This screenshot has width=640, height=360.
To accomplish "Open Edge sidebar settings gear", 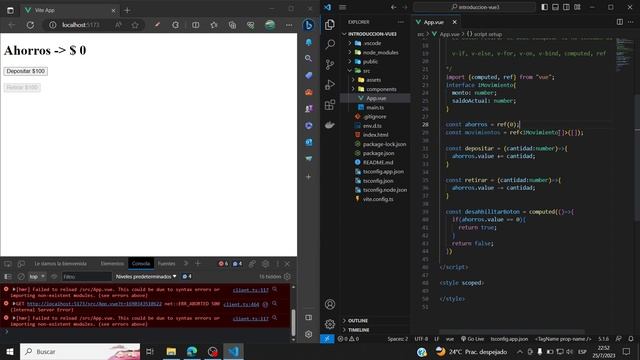I will (x=309, y=334).
